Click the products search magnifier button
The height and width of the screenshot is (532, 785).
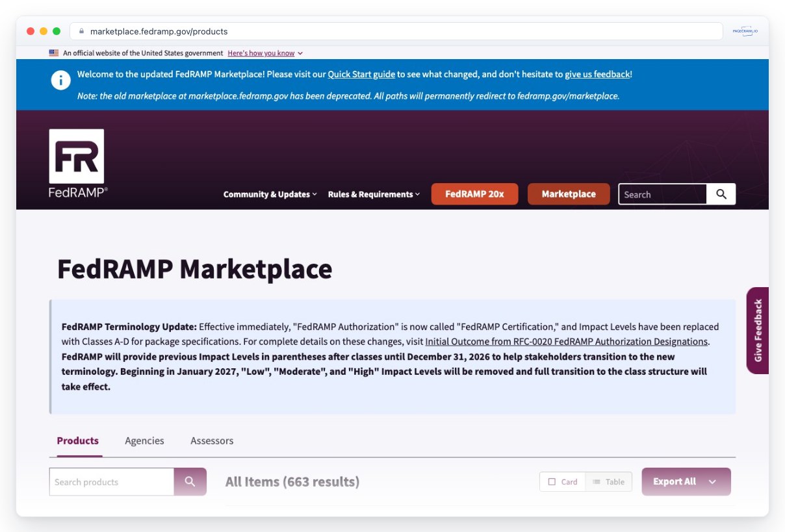190,481
